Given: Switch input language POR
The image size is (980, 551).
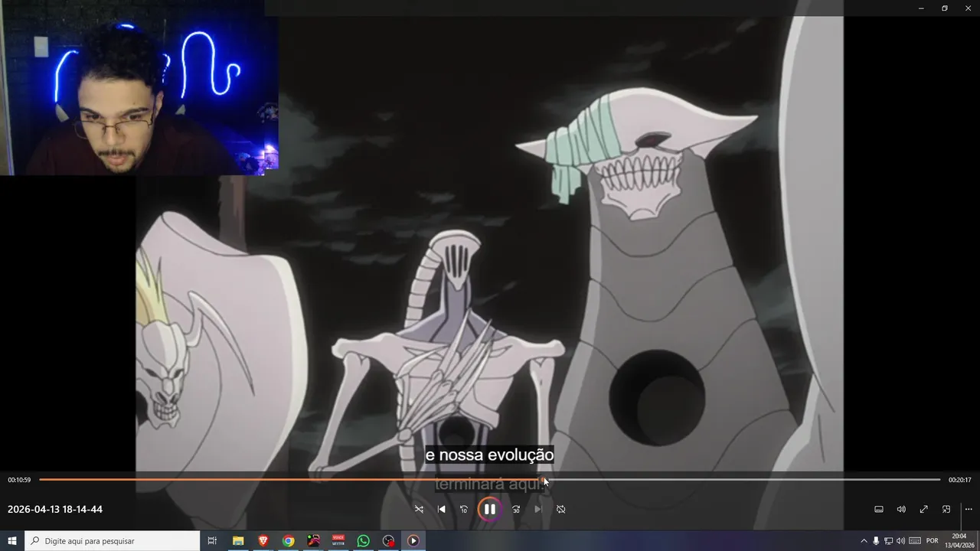Looking at the screenshot, I should 933,541.
